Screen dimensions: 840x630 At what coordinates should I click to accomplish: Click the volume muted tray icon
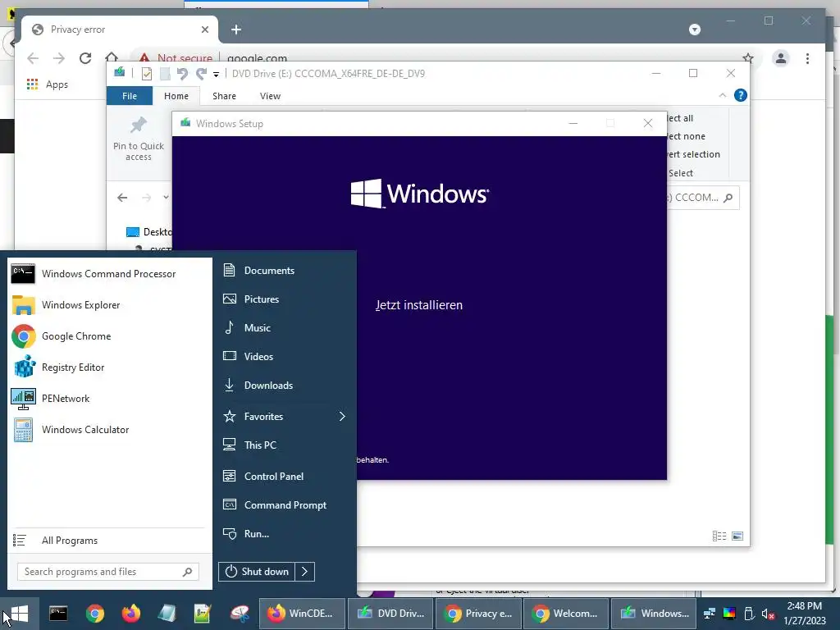coord(768,614)
